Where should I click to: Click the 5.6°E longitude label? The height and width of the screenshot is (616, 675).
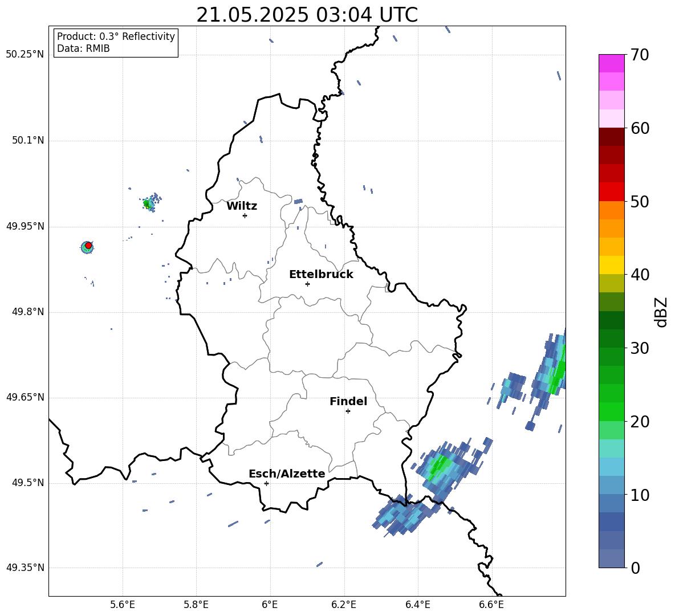[123, 605]
